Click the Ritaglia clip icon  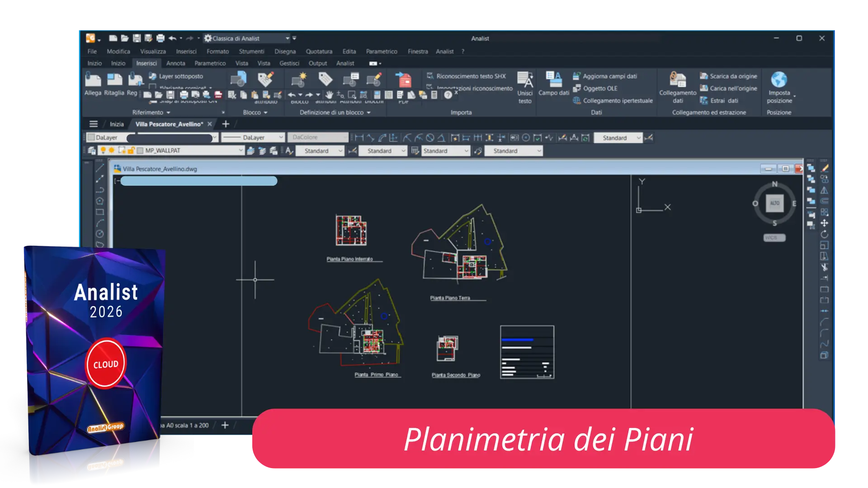[x=114, y=80]
